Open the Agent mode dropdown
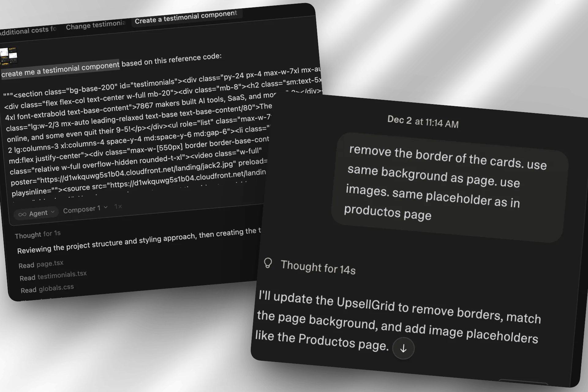The height and width of the screenshot is (392, 588). (x=36, y=213)
